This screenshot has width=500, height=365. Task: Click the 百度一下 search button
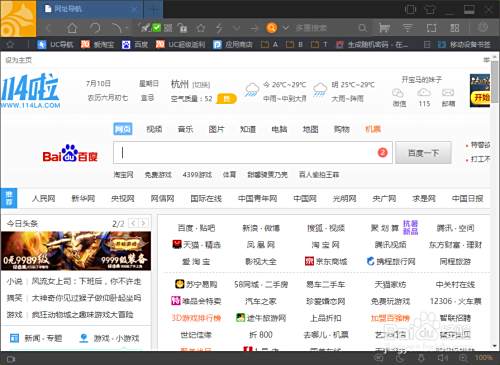click(x=423, y=153)
